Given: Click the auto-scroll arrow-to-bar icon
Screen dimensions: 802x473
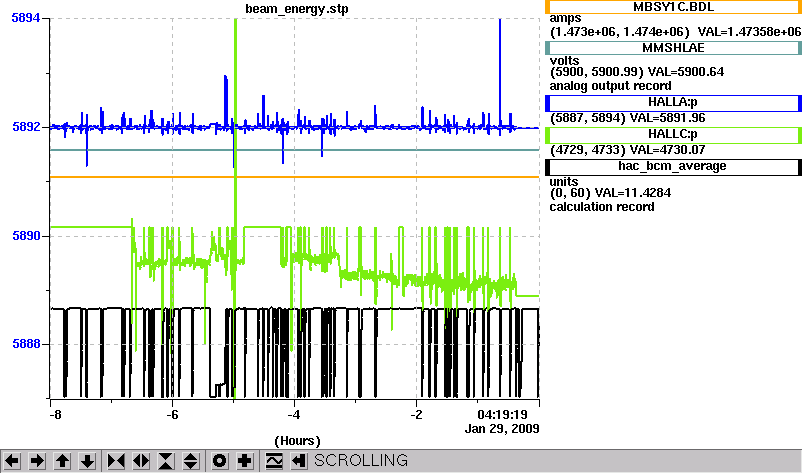Looking at the screenshot, I should tap(299, 461).
